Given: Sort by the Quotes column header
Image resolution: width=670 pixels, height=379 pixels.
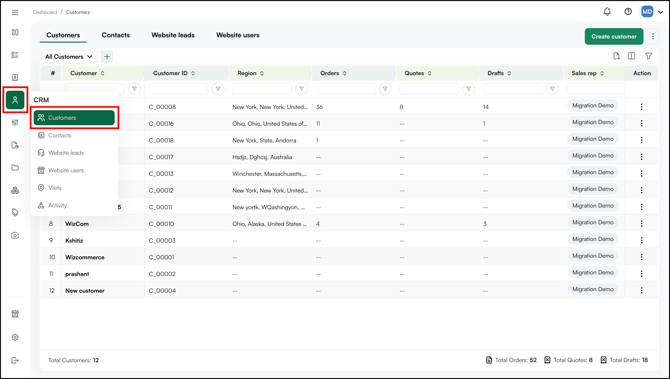Looking at the screenshot, I should click(417, 73).
